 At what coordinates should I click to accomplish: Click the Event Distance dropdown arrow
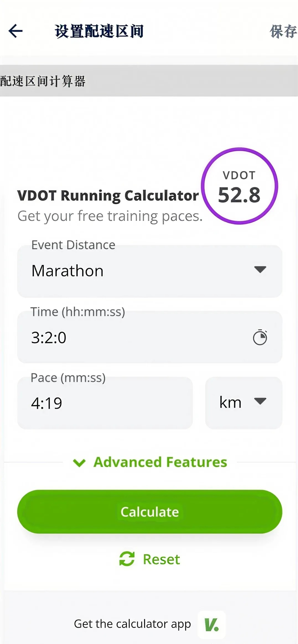click(x=260, y=269)
